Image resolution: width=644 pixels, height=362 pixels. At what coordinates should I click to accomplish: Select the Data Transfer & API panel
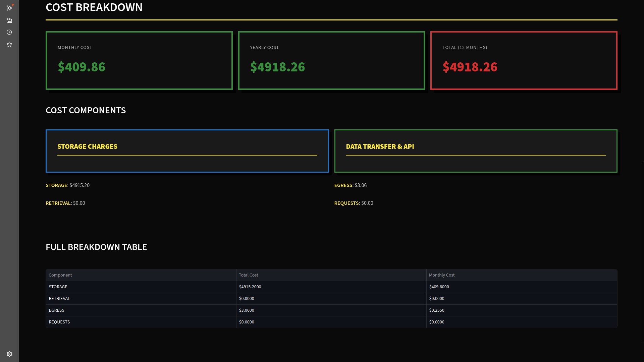[476, 151]
